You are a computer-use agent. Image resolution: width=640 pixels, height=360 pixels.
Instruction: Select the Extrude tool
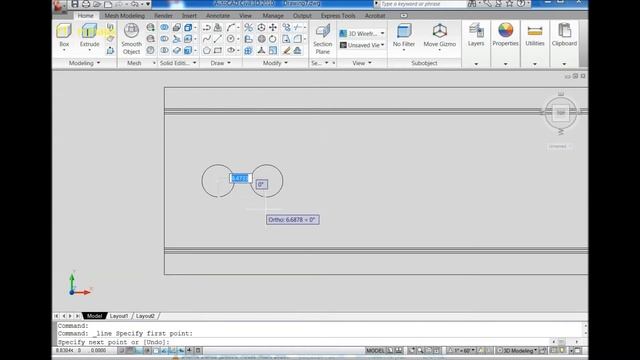click(x=89, y=36)
